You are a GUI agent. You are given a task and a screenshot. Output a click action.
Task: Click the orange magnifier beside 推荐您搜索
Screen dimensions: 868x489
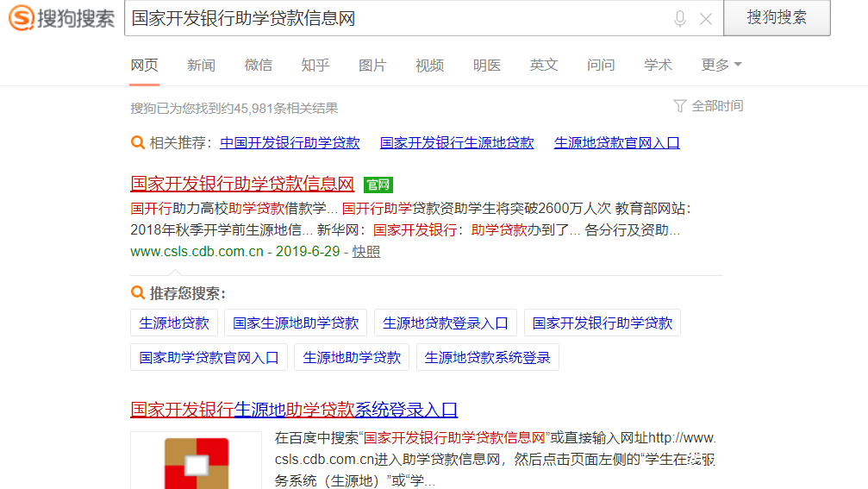click(x=138, y=292)
